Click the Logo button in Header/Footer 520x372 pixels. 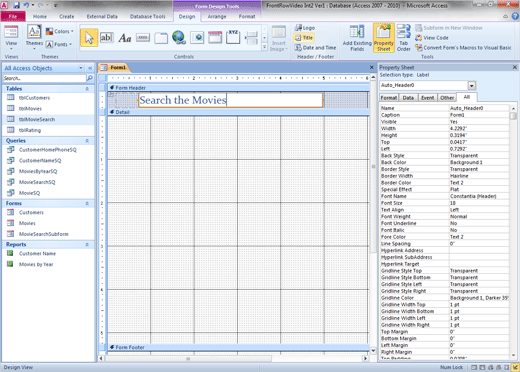tap(305, 28)
